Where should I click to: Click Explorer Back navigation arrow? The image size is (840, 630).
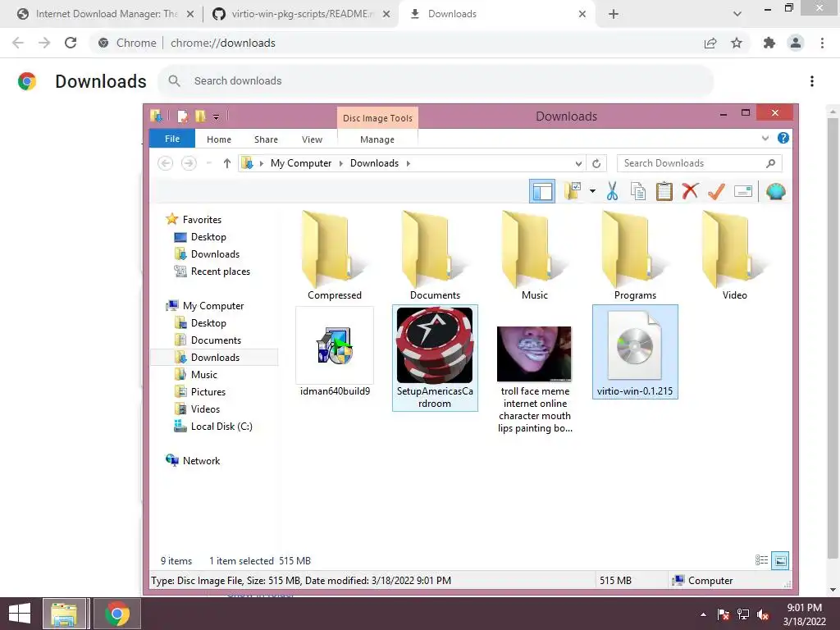166,163
